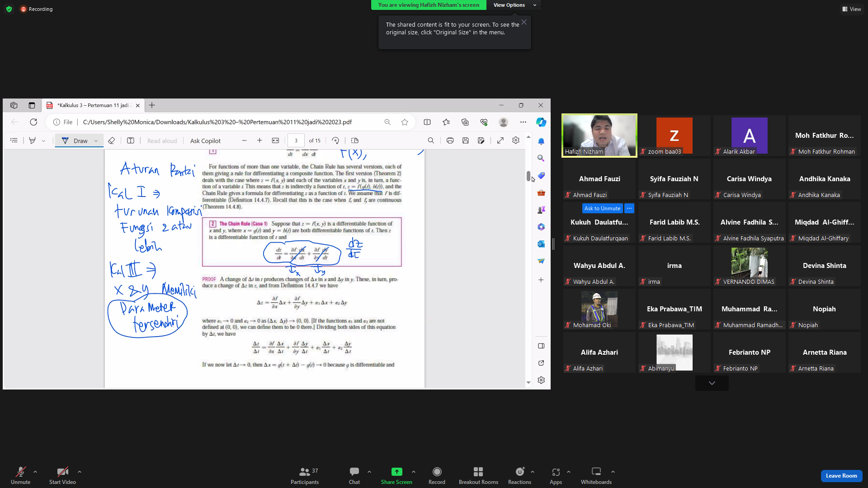The image size is (868, 488).
Task: Start Video in Zoom toolbar
Action: click(62, 475)
